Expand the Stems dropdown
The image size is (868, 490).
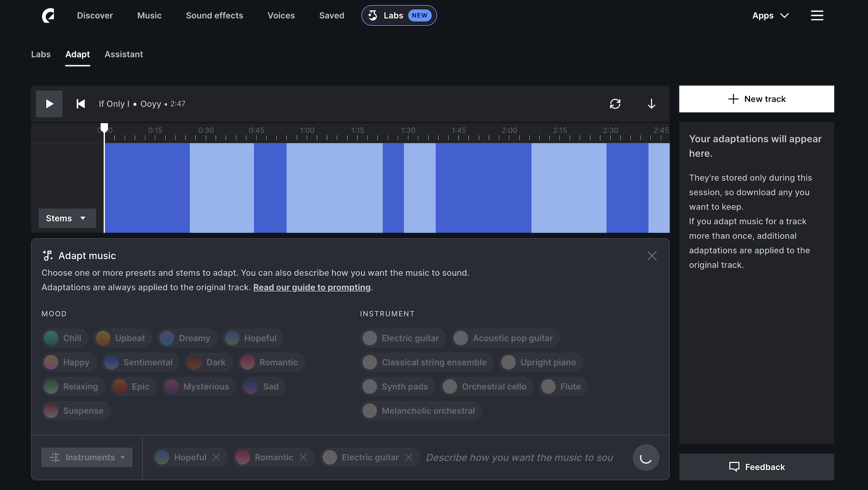pyautogui.click(x=67, y=218)
